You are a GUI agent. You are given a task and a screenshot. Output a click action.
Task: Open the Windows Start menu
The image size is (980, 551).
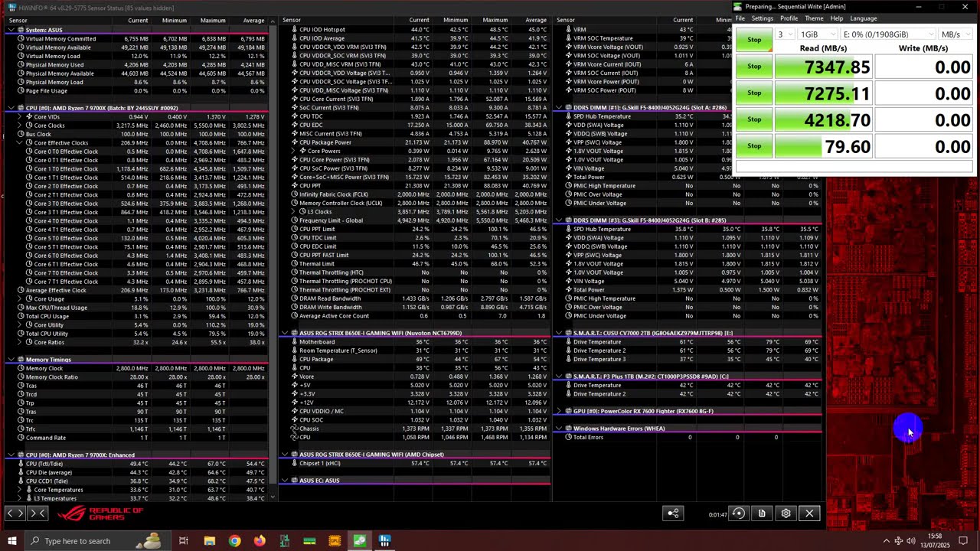11,541
